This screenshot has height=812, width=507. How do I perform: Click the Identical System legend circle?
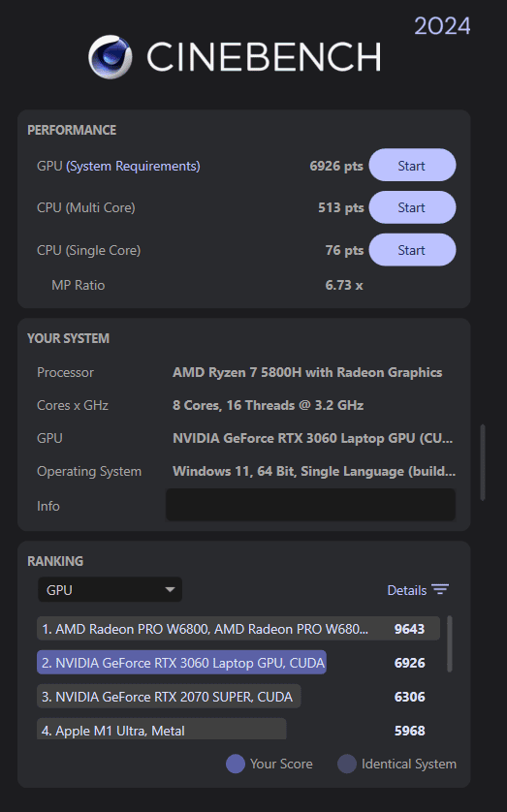[x=347, y=764]
